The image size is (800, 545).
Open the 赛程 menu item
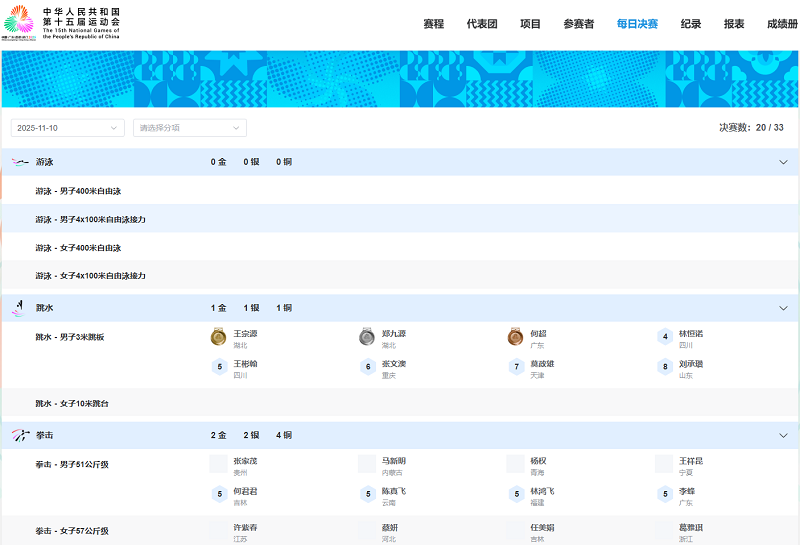[433, 24]
